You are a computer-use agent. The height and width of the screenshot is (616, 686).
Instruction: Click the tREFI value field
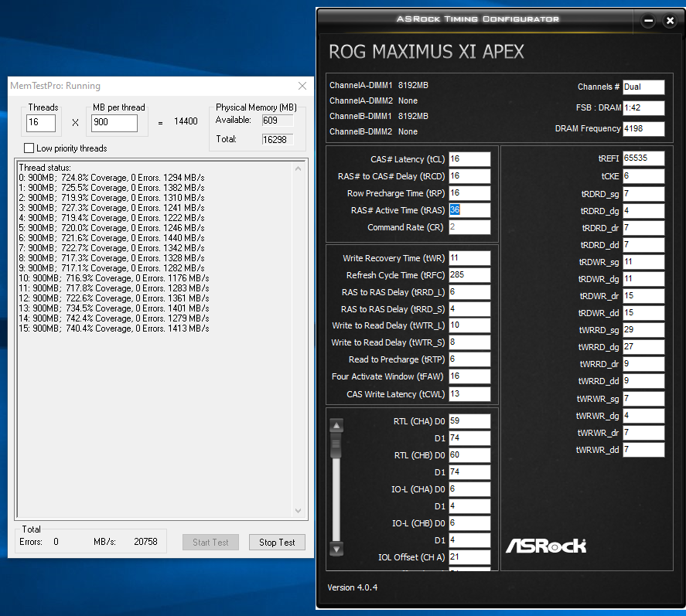(643, 158)
